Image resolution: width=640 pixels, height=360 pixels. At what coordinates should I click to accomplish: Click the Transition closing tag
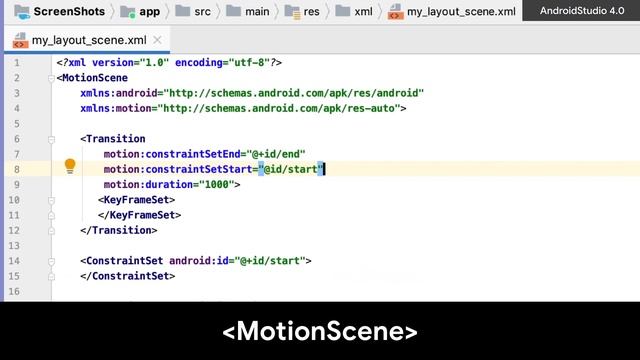click(119, 230)
